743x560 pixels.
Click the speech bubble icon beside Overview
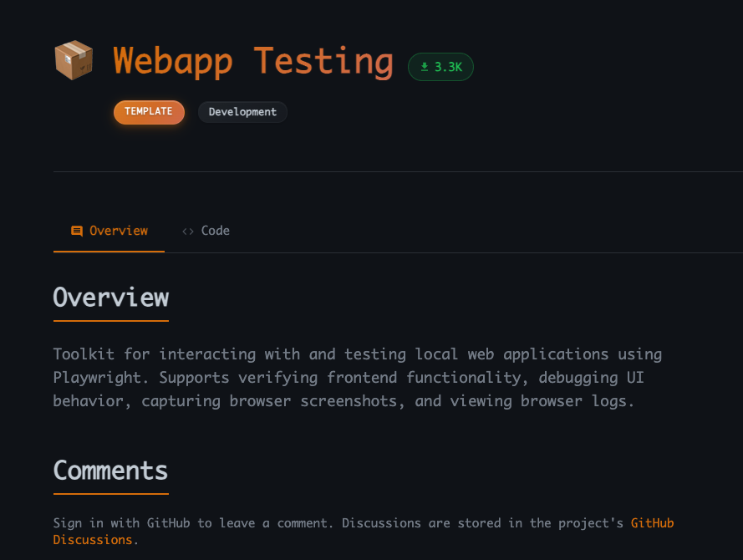pyautogui.click(x=77, y=231)
